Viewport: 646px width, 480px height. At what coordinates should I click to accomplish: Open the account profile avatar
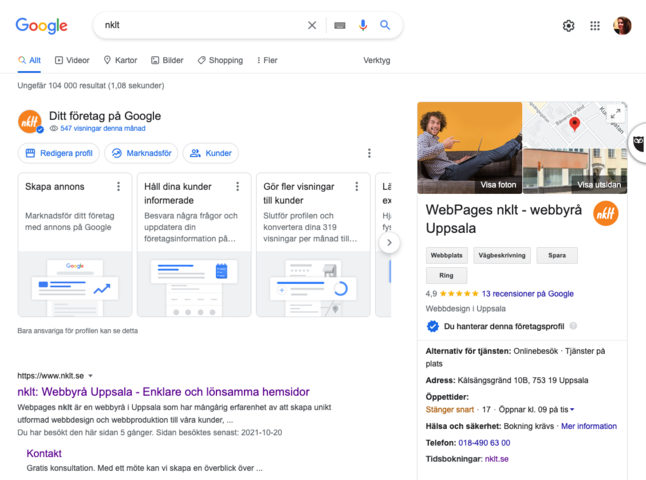(x=622, y=26)
